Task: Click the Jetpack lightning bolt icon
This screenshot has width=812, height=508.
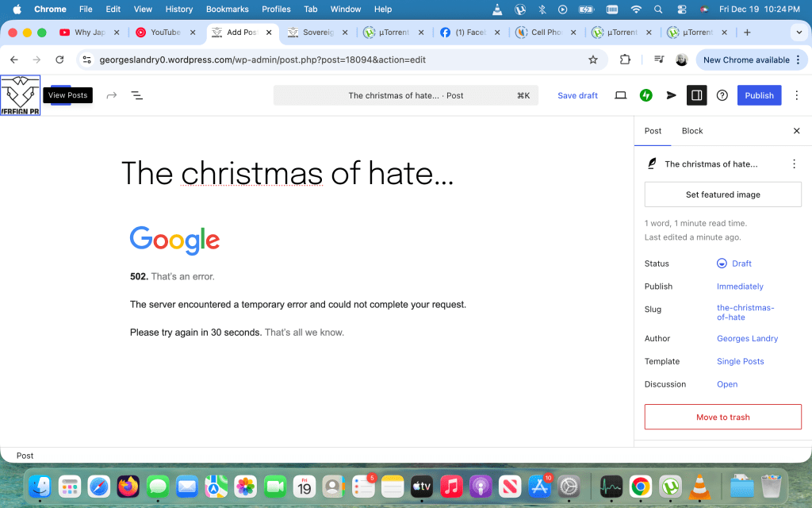Action: click(x=646, y=95)
